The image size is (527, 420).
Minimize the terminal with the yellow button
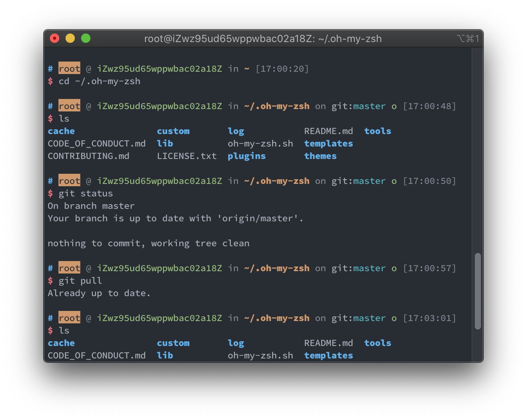pyautogui.click(x=70, y=38)
